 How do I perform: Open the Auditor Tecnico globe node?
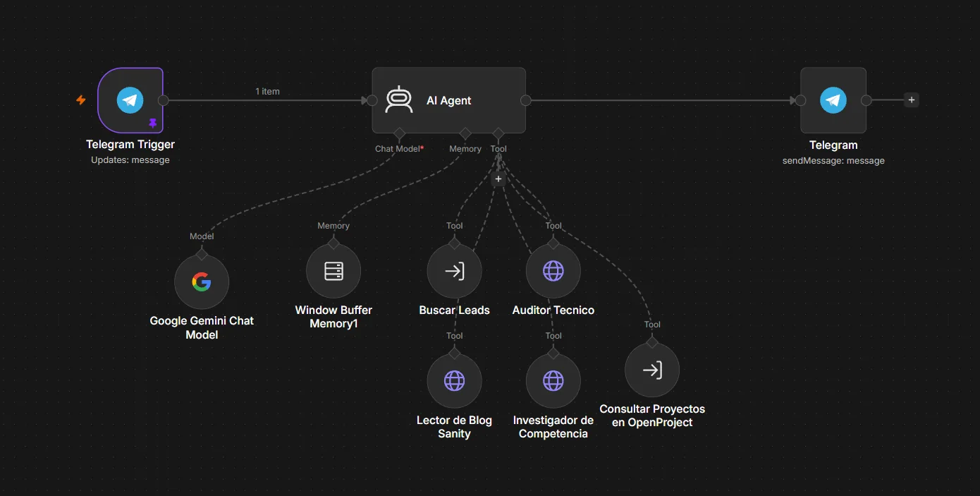pos(553,272)
